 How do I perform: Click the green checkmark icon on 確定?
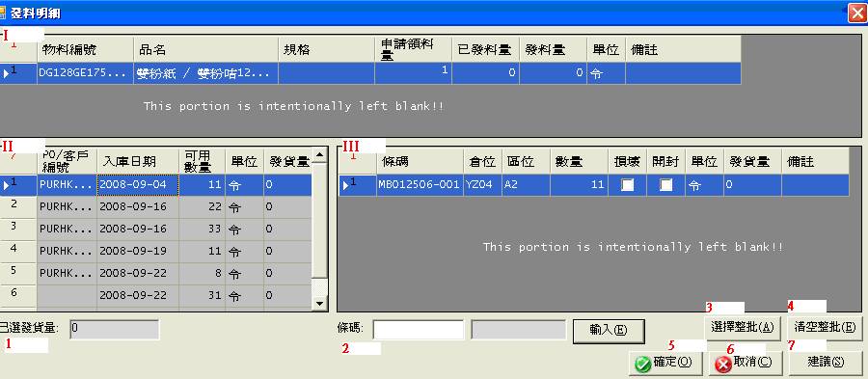point(642,364)
